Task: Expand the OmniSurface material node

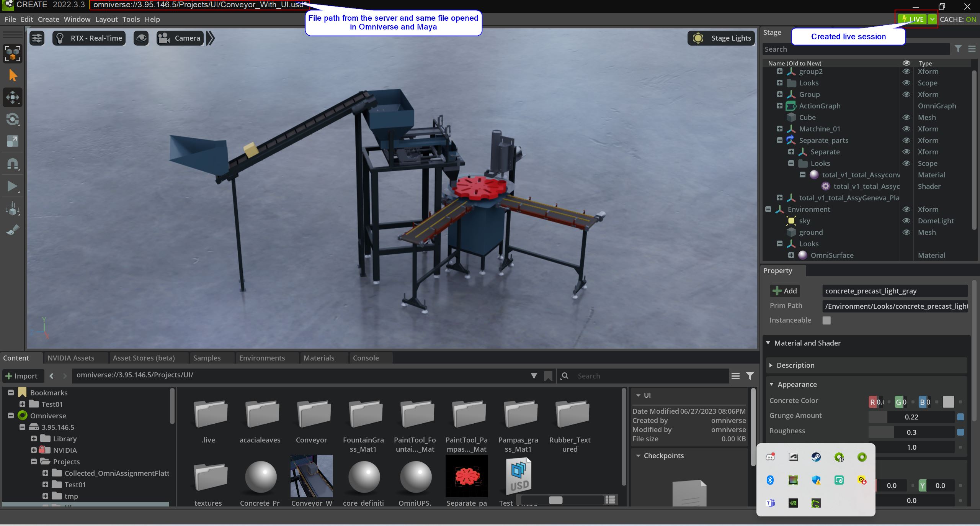Action: coord(791,255)
